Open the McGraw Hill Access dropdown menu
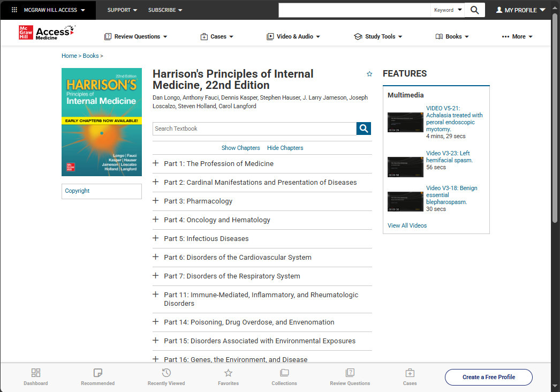 coord(55,10)
